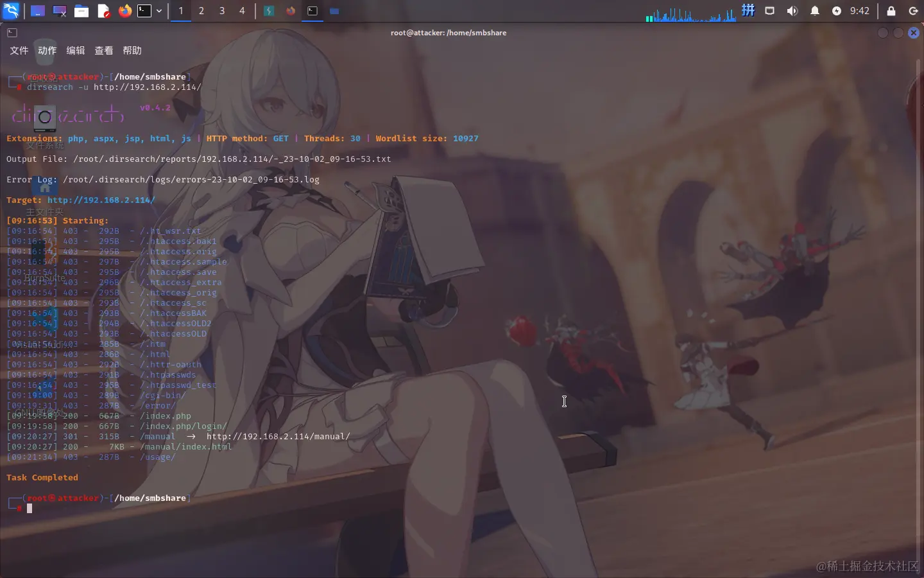The height and width of the screenshot is (578, 924).
Task: Open the terminal emulator launcher
Action: coord(145,11)
